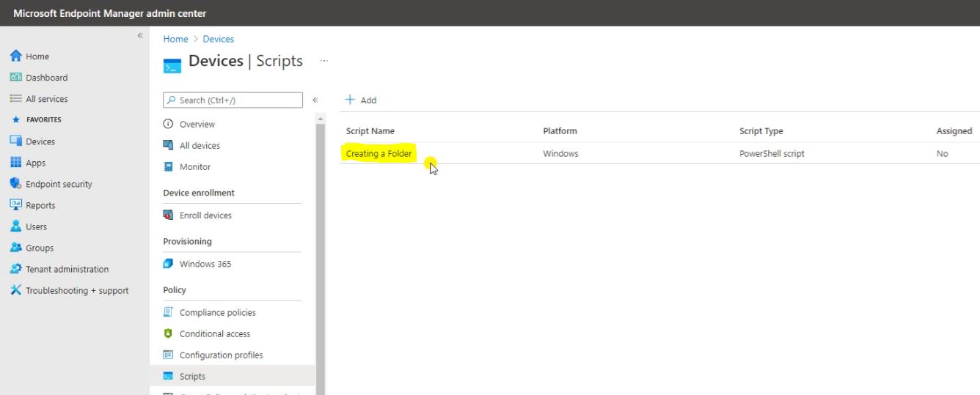Click the Windows platform cell
This screenshot has width=980, height=395.
tap(560, 154)
